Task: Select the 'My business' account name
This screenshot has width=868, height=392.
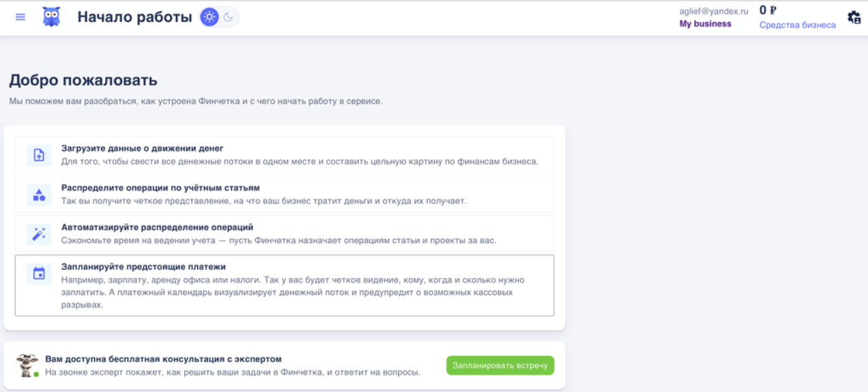Action: click(x=705, y=24)
